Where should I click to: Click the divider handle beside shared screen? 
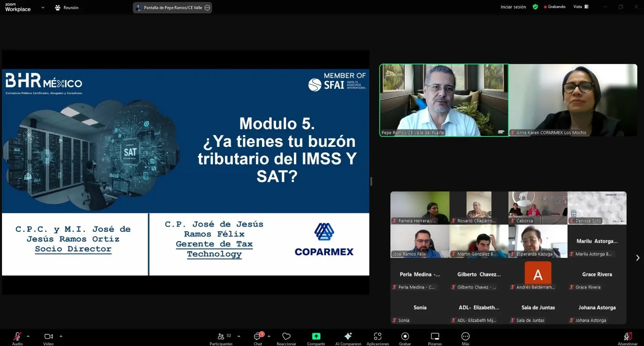point(371,181)
